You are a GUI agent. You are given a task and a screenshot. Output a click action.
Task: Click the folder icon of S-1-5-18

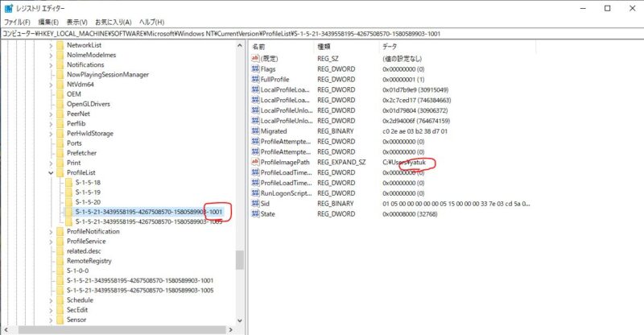click(x=68, y=183)
